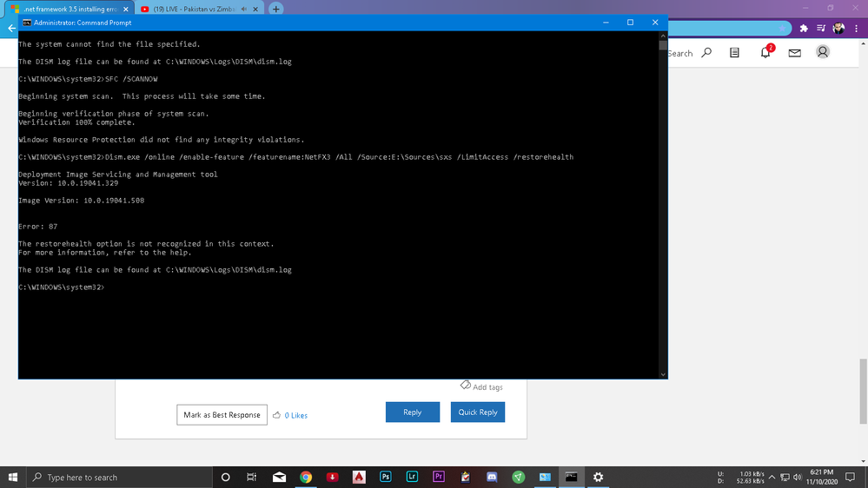Open the clock showing 6:21 PM
868x488 pixels.
tap(821, 477)
